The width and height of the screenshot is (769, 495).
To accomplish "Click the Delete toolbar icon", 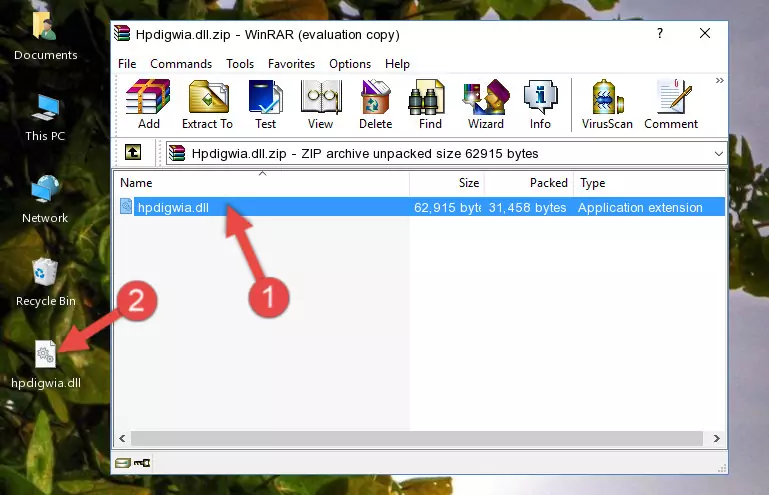I will 376,104.
